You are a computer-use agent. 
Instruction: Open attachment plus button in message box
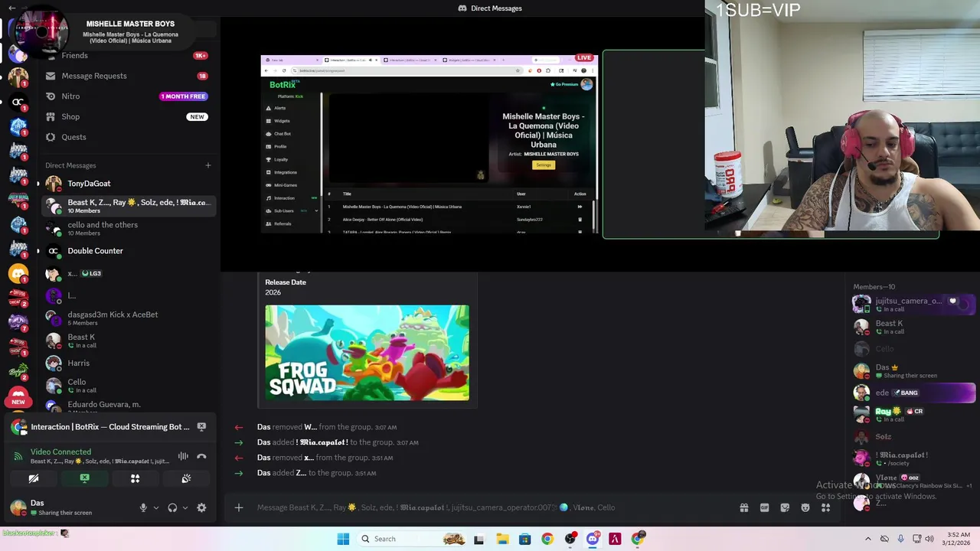click(x=239, y=507)
